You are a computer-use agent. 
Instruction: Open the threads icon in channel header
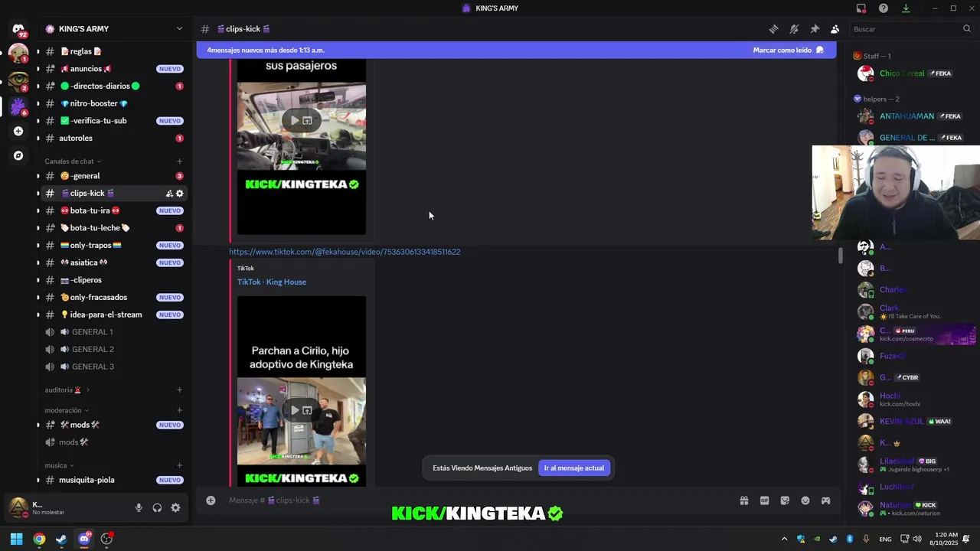point(774,29)
